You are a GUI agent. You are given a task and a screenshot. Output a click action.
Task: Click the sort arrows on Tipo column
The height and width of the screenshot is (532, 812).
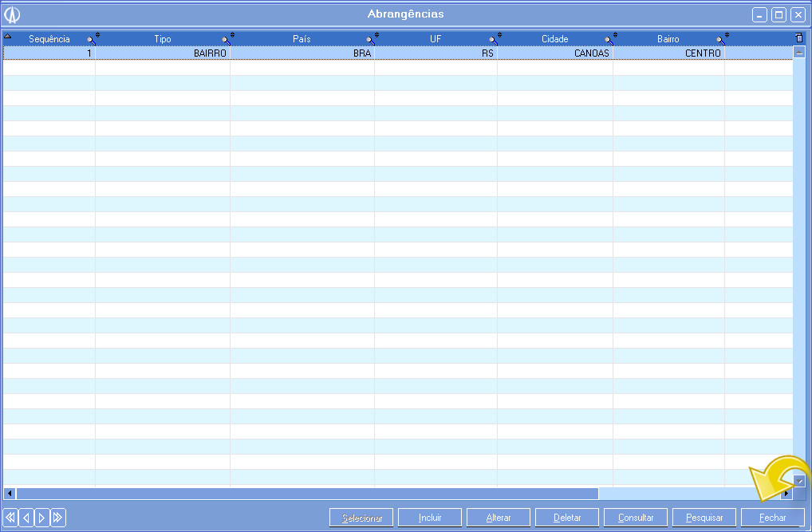pos(232,35)
